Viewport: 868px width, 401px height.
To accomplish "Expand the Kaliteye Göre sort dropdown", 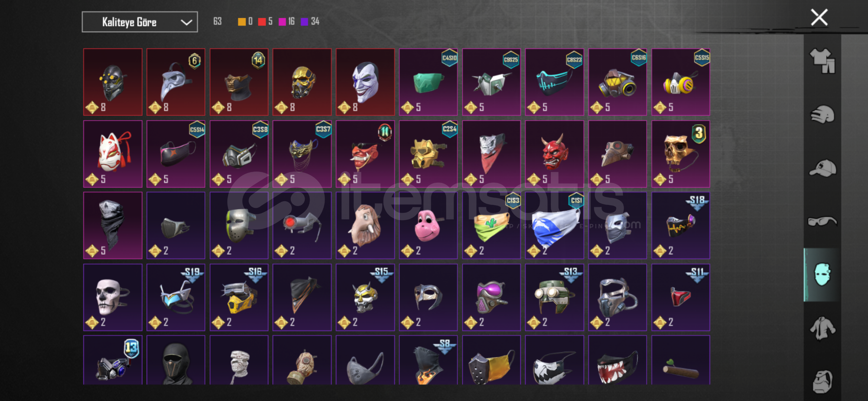I will [140, 22].
